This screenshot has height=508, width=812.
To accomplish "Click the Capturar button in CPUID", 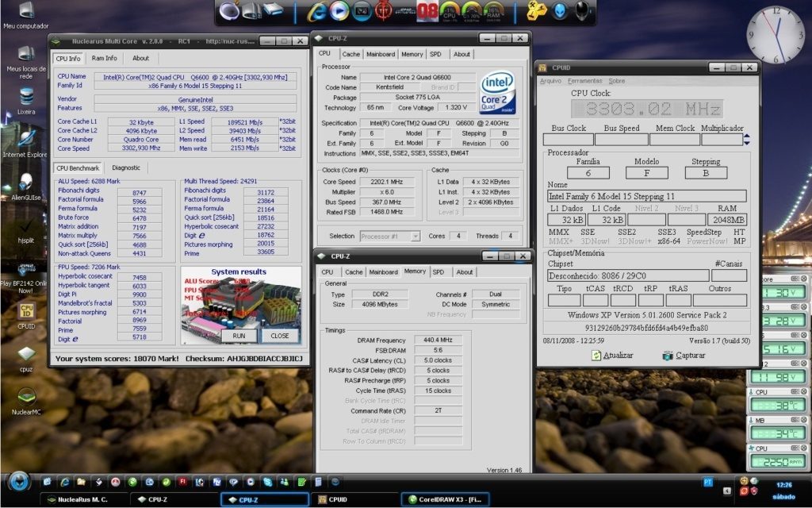I will (x=684, y=356).
